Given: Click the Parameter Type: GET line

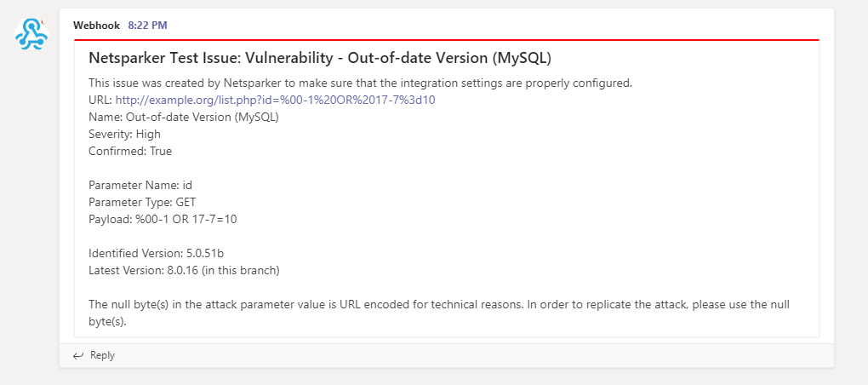Looking at the screenshot, I should pos(143,202).
